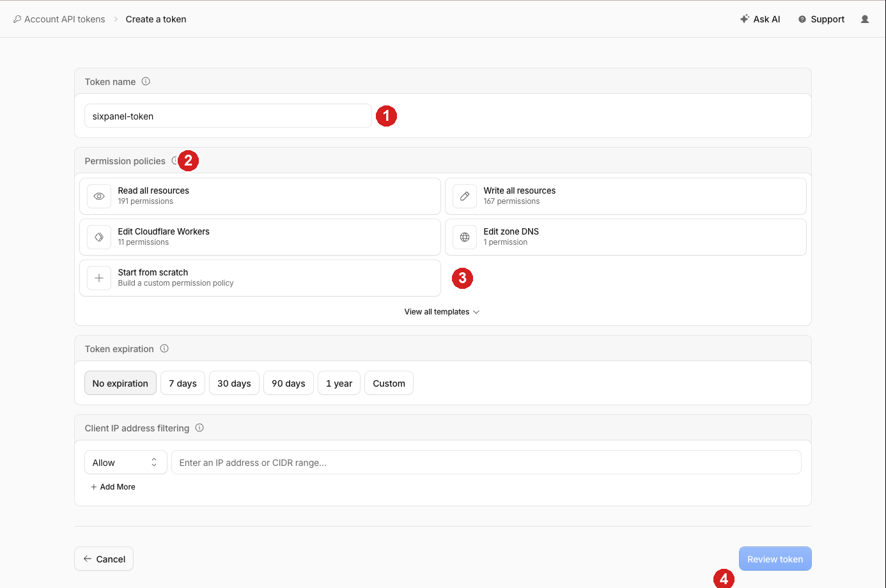Pick the 90 days expiration
This screenshot has height=588, width=886.
coord(288,383)
